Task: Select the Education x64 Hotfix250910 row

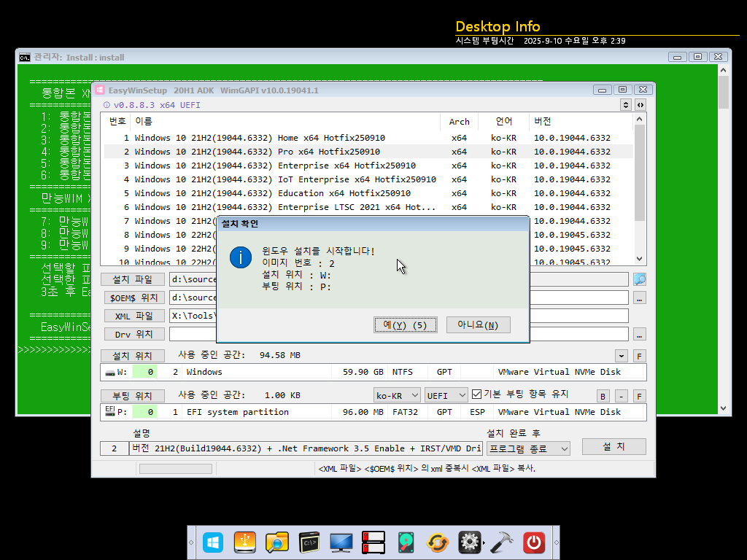Action: (368, 192)
